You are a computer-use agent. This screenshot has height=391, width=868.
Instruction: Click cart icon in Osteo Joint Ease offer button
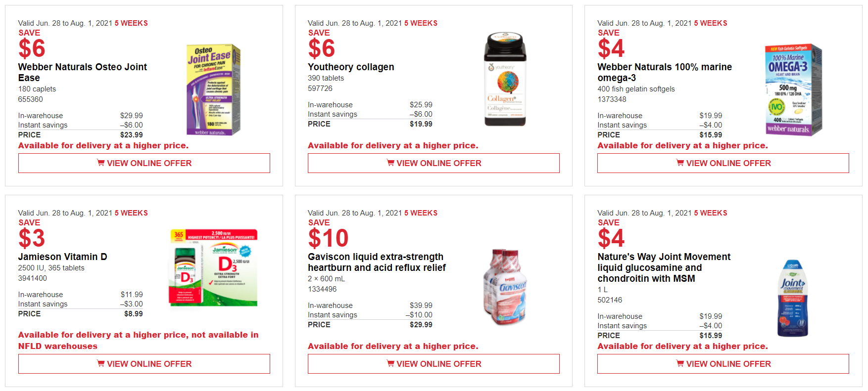[101, 163]
